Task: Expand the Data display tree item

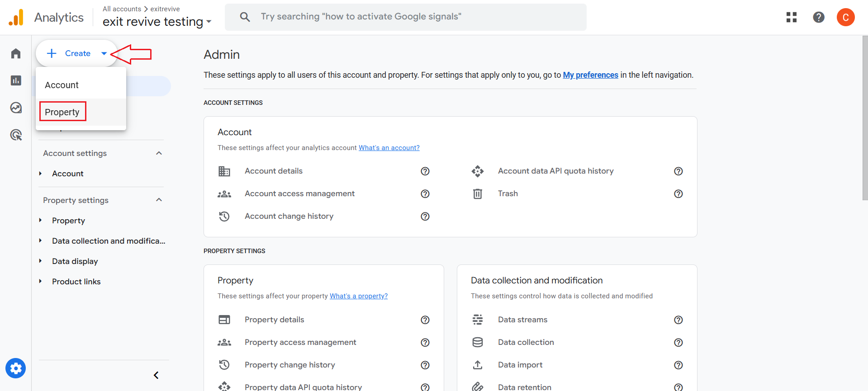Action: click(41, 261)
